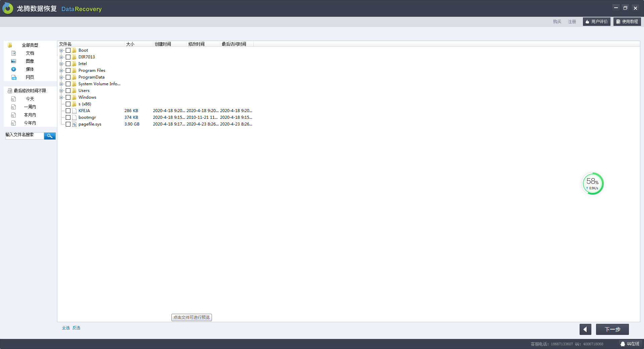Click the back arrow button
Screen dimensions: 644x349
585,329
